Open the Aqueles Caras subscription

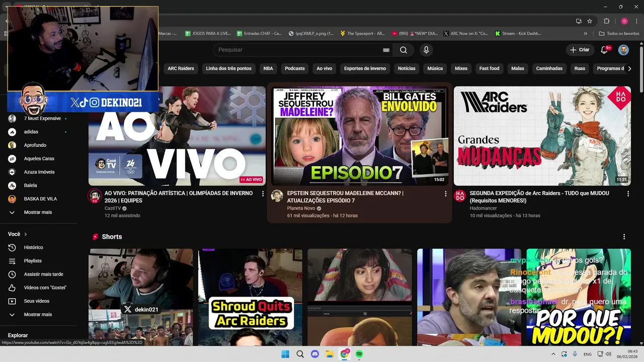click(38, 159)
